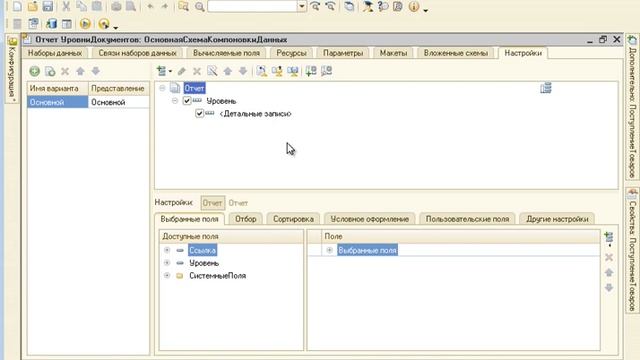Click the Undo arrow in the main toolbar
Viewport: 640px width, 360px height.
(150, 6)
